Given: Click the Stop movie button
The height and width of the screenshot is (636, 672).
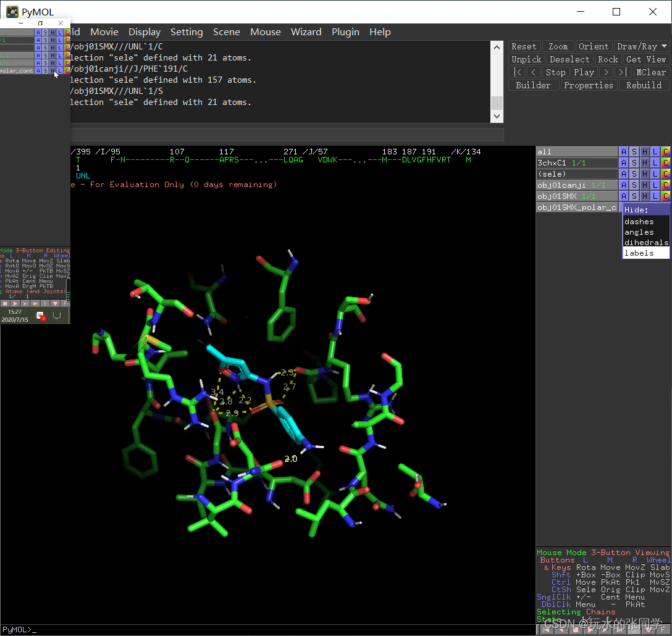Looking at the screenshot, I should (x=555, y=72).
